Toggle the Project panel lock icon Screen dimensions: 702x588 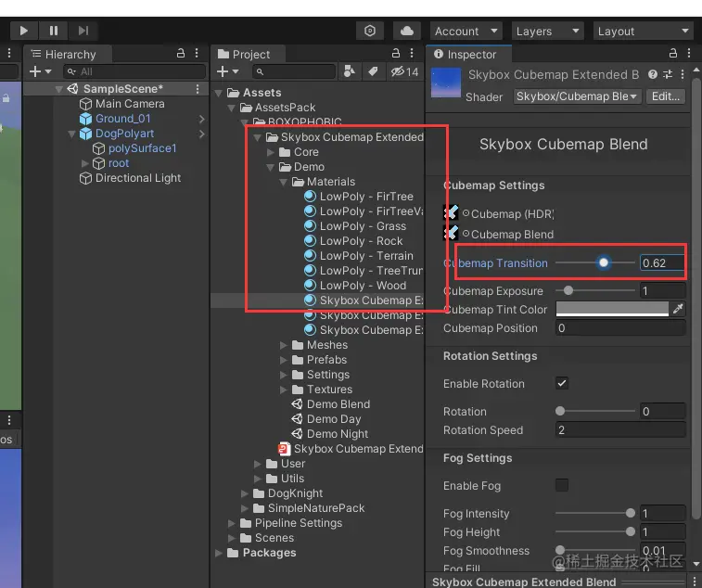pos(396,53)
